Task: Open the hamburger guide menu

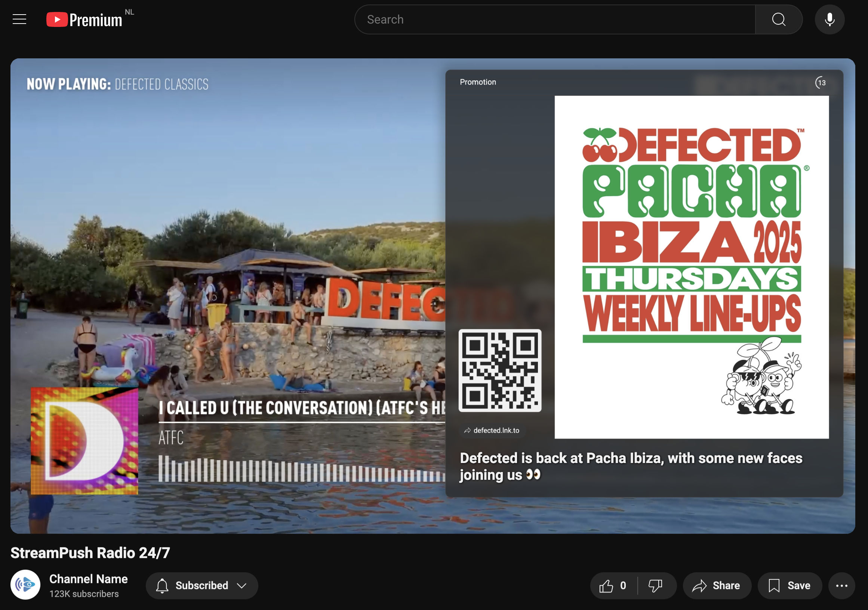Action: (19, 19)
